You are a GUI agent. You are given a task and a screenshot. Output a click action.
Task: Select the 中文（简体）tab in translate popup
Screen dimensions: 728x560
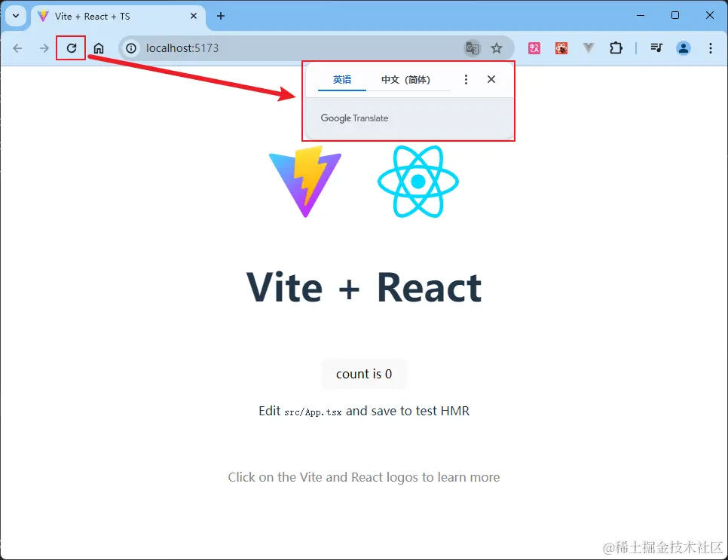[405, 79]
